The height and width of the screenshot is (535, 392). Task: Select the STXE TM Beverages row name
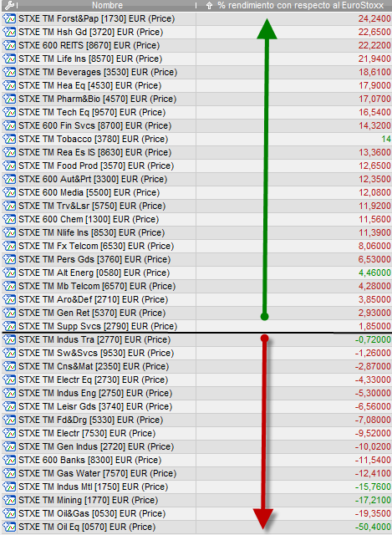tap(98, 72)
